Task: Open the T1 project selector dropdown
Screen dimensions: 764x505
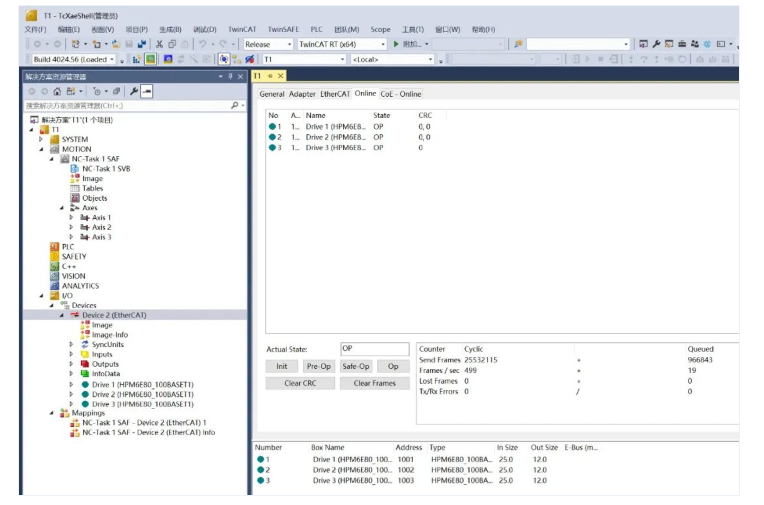Action: (x=342, y=59)
